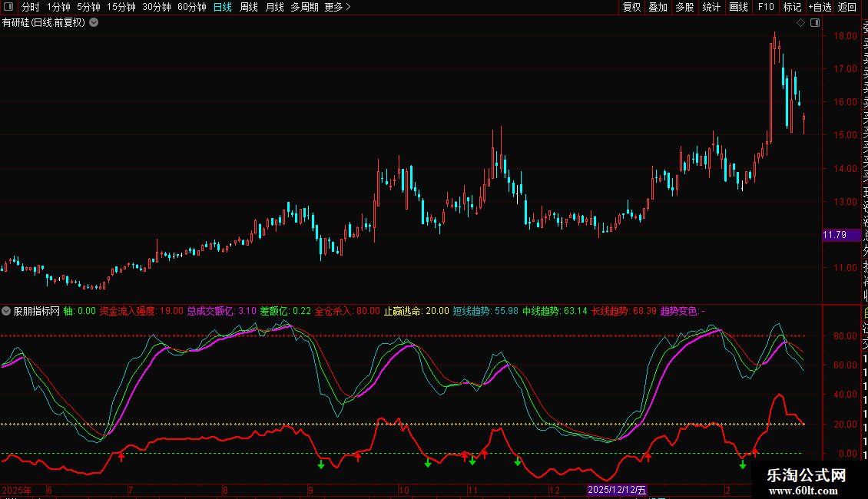Open the 多周期 multi-period view
868x499 pixels.
[x=305, y=7]
